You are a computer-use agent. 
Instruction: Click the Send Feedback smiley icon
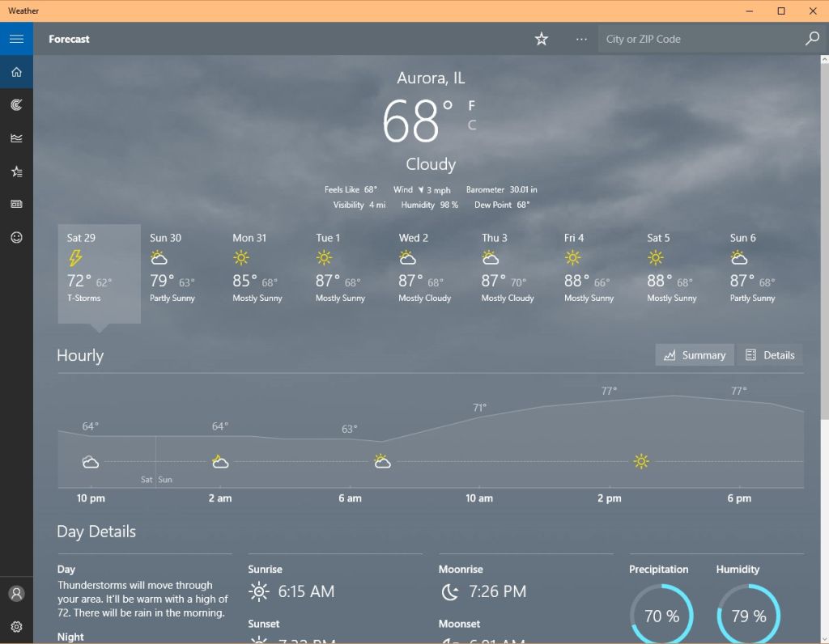point(16,237)
